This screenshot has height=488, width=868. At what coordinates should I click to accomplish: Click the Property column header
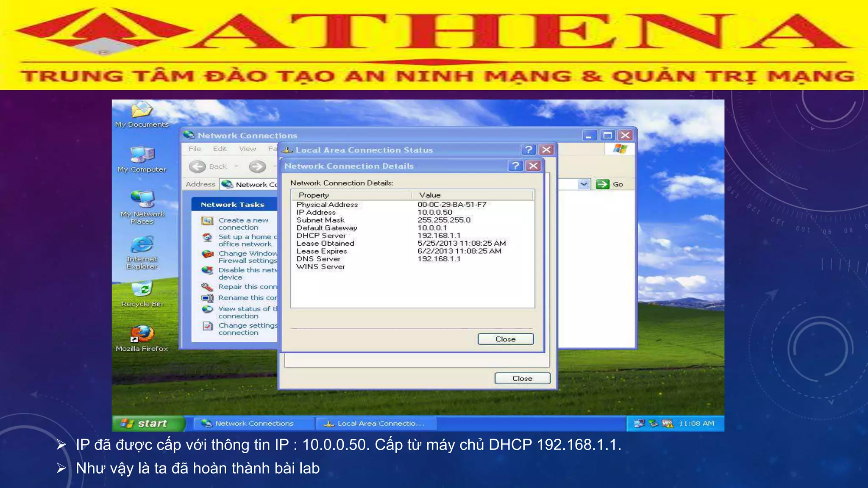click(351, 195)
